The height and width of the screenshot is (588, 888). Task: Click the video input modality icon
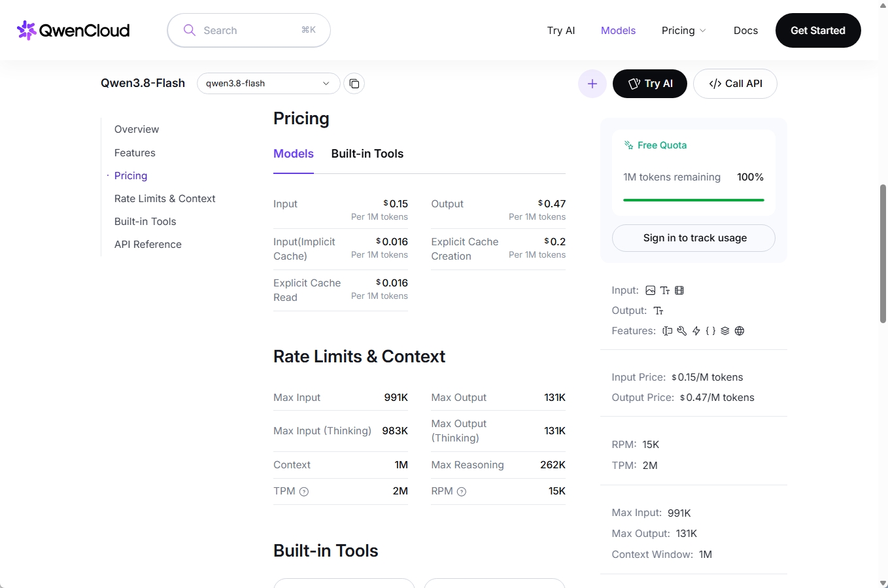679,290
